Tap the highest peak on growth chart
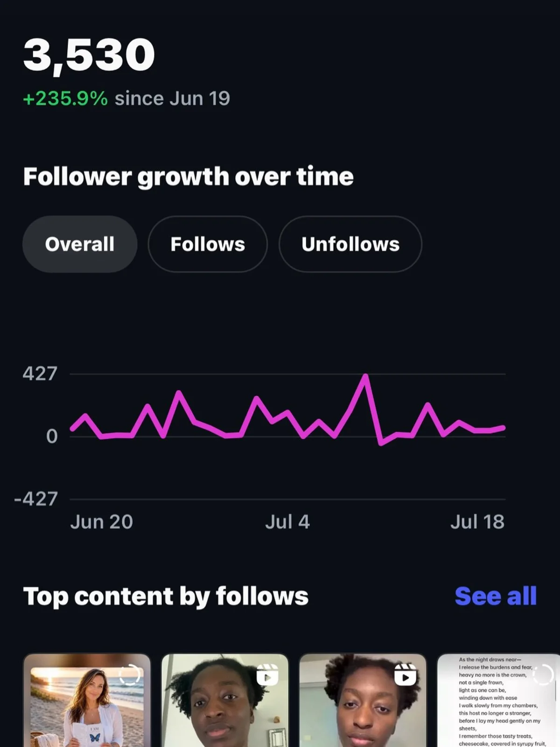Screen dimensions: 560x747 tap(365, 375)
